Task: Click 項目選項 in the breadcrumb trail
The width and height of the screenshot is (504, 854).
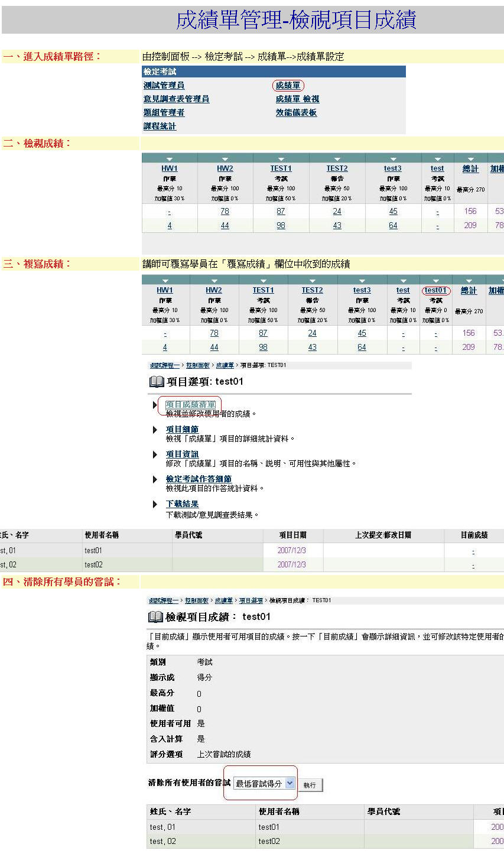Action: tap(251, 600)
